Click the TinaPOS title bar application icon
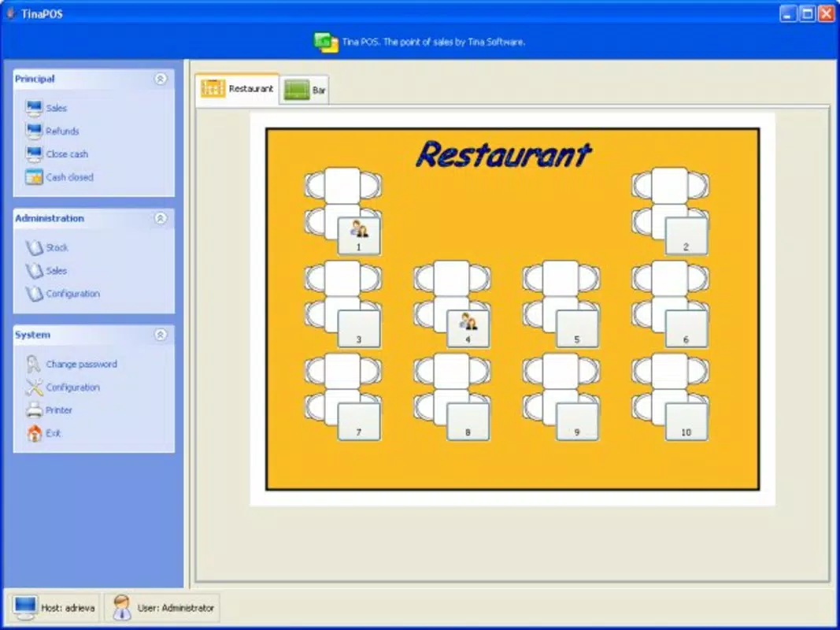This screenshot has width=840, height=630. point(10,13)
